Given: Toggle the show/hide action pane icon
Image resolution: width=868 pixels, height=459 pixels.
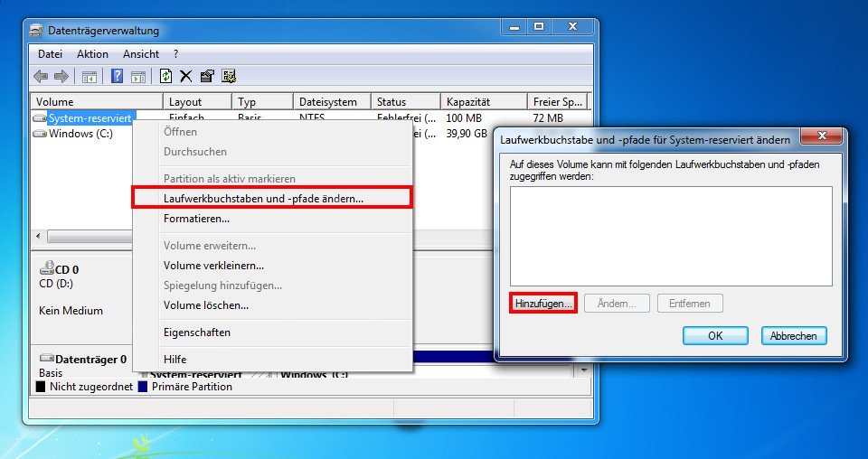Looking at the screenshot, I should click(x=138, y=76).
